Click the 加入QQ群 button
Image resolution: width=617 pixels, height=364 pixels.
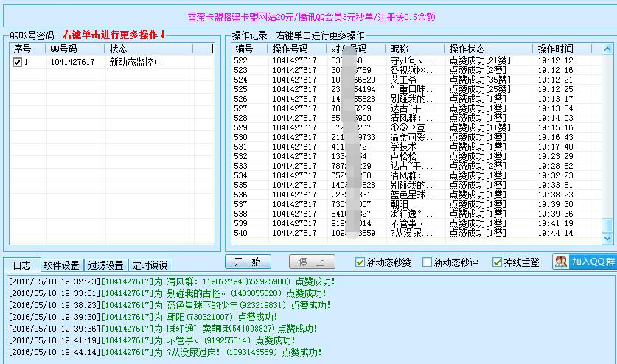pos(585,262)
